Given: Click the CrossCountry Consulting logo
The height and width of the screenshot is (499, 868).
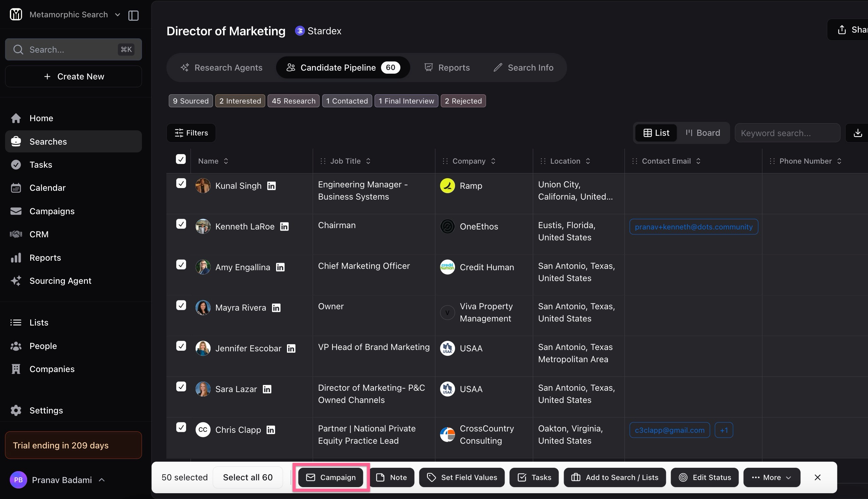Looking at the screenshot, I should 447,435.
